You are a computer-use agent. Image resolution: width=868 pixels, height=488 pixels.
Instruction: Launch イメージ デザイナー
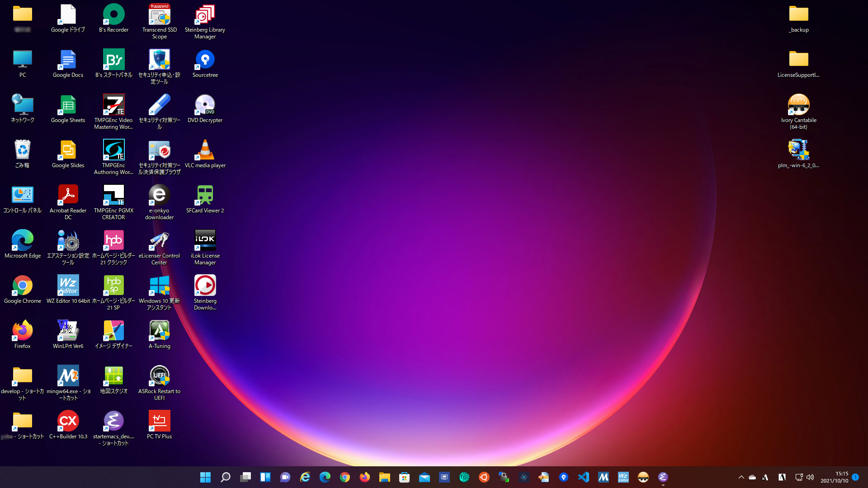coord(113,335)
